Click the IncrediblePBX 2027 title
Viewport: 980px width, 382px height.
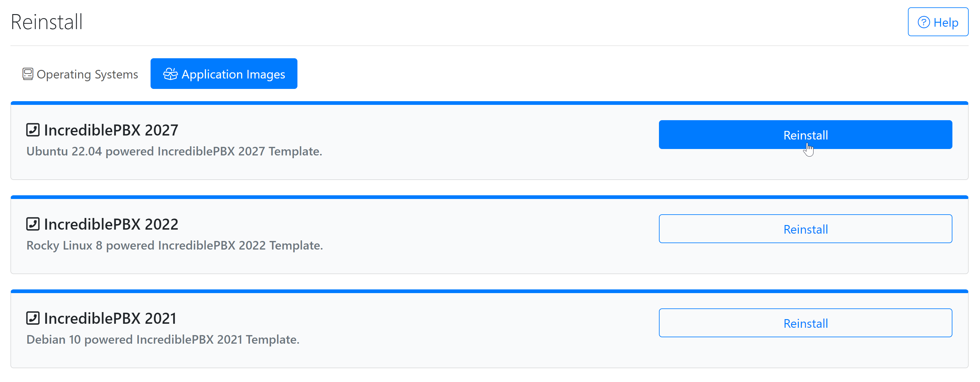click(111, 130)
